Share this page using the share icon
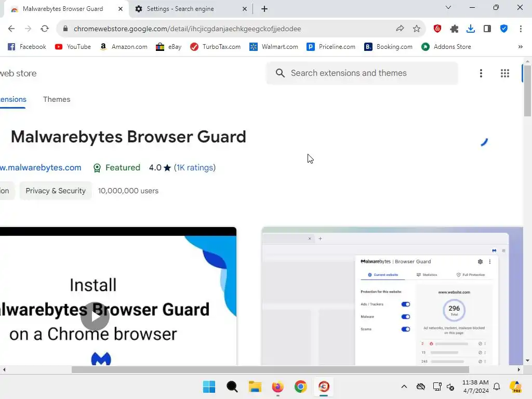The height and width of the screenshot is (399, 532). [400, 29]
